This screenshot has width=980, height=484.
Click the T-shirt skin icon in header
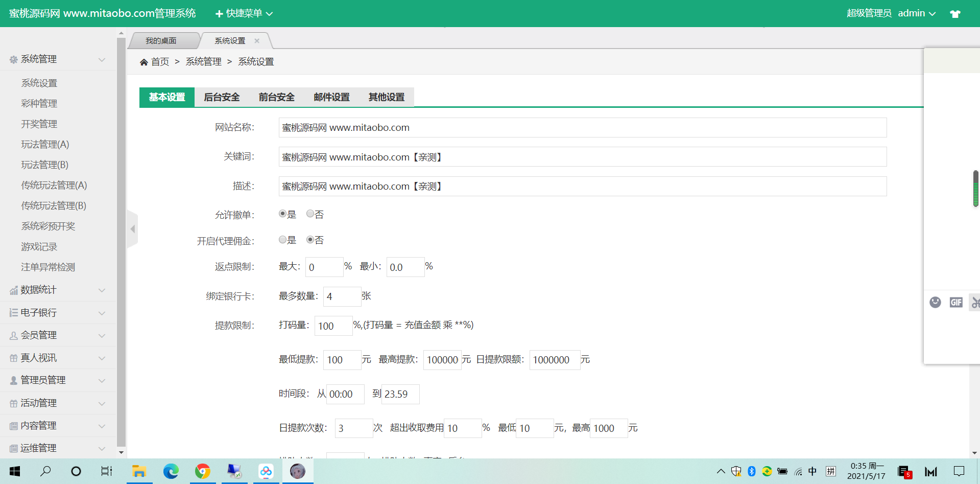pos(955,14)
